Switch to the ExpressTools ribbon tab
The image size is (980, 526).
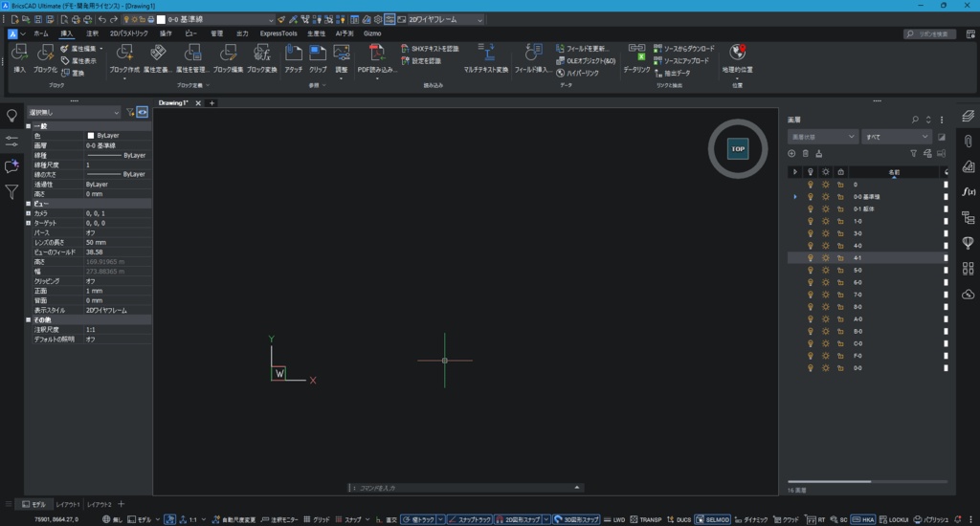(x=278, y=33)
